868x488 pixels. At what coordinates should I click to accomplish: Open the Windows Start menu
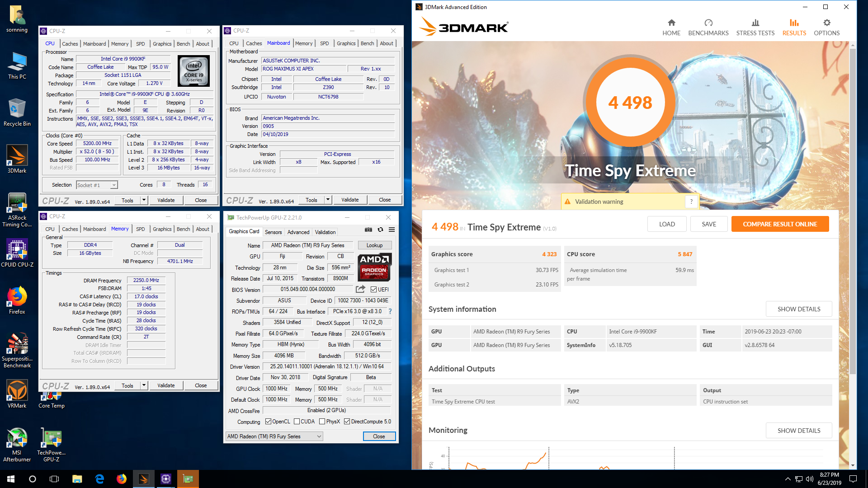(11, 479)
